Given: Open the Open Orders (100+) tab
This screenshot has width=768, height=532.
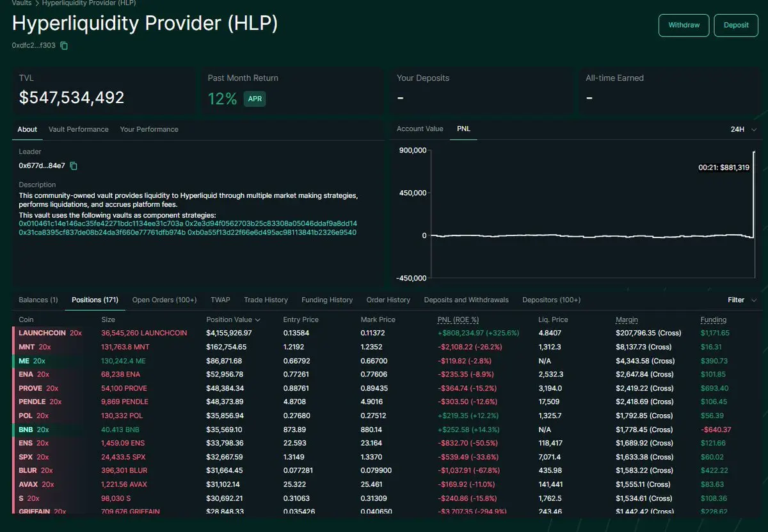Looking at the screenshot, I should coord(164,300).
